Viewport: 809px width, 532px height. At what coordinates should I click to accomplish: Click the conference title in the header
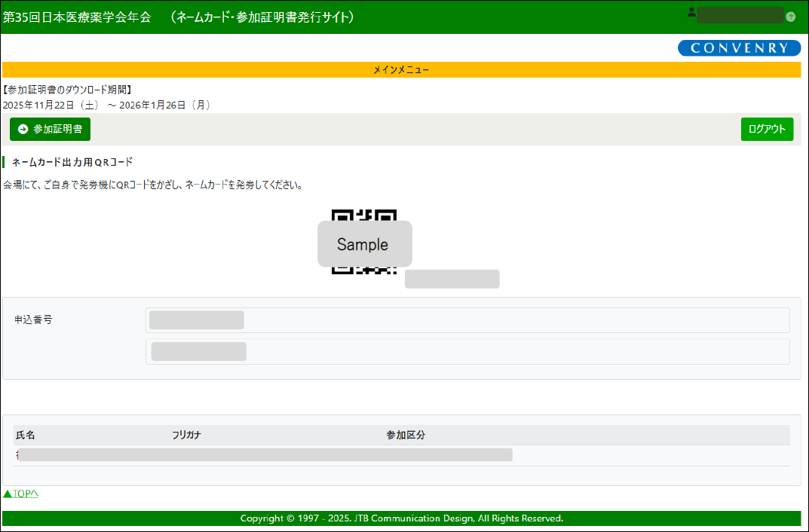pyautogui.click(x=179, y=17)
